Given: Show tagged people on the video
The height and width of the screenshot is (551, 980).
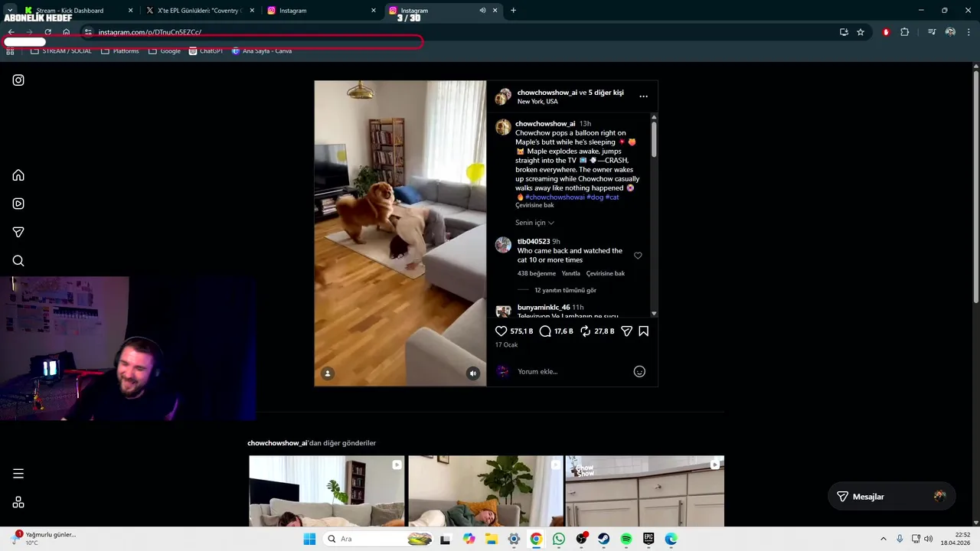Looking at the screenshot, I should point(328,373).
